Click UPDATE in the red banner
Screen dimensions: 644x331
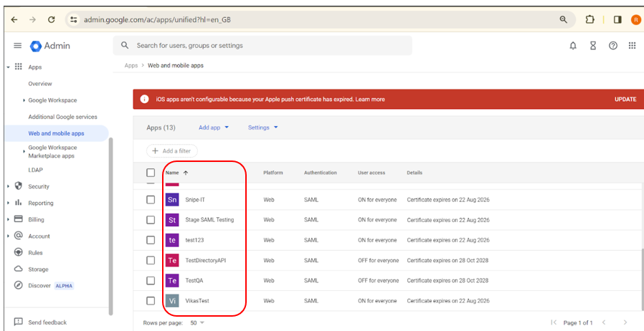[x=625, y=100]
